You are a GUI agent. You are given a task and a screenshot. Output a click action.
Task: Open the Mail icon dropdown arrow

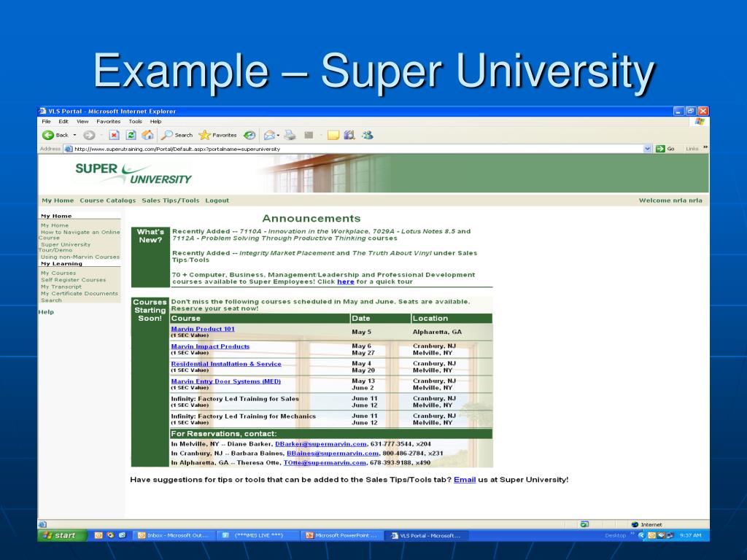tap(278, 135)
